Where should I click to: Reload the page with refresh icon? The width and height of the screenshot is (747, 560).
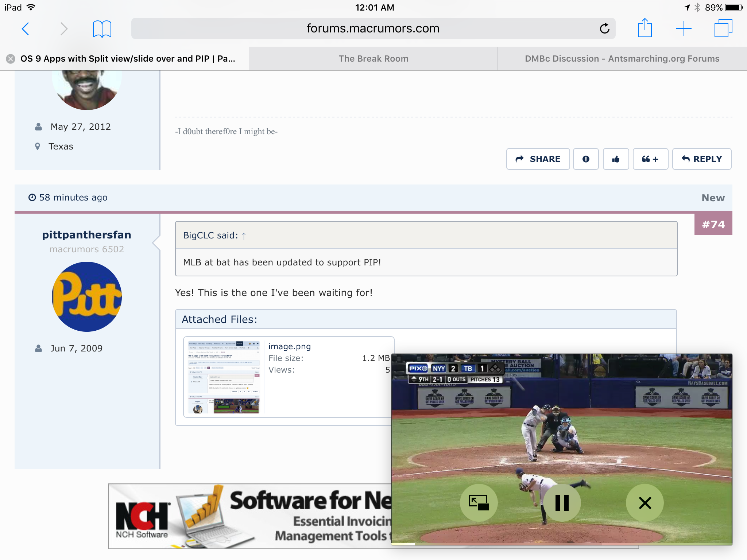(x=604, y=28)
